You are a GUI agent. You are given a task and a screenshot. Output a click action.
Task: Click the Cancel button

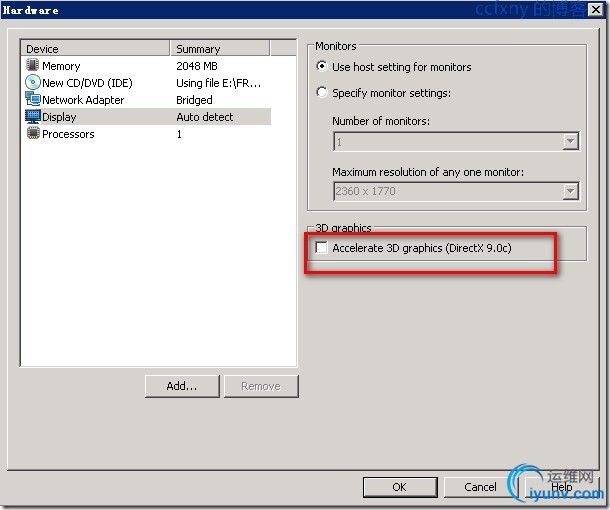coord(480,487)
